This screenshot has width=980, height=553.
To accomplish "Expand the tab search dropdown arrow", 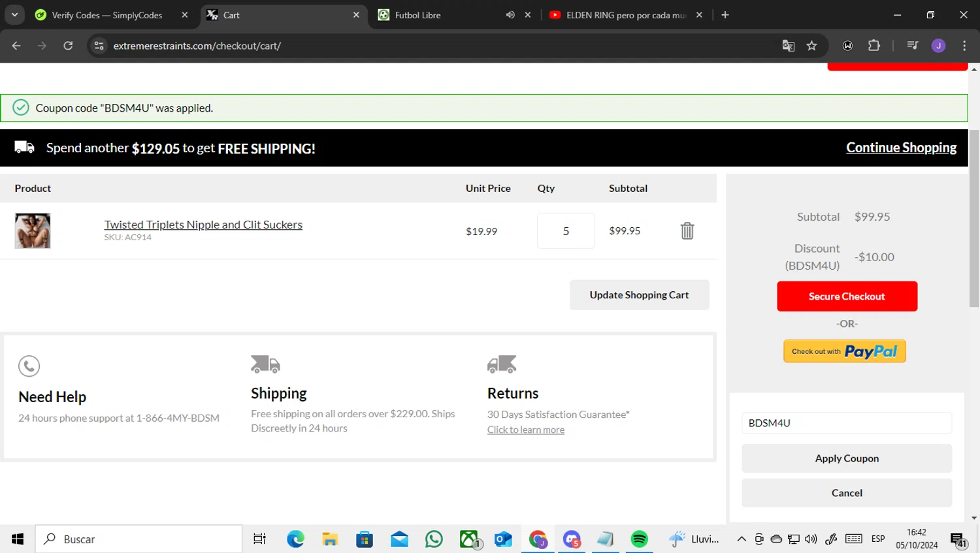I will point(14,15).
